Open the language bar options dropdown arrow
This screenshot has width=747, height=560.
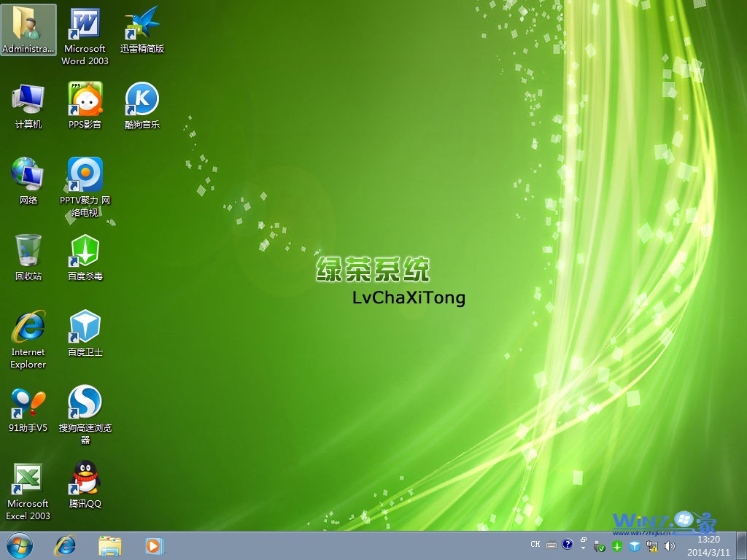[583, 548]
